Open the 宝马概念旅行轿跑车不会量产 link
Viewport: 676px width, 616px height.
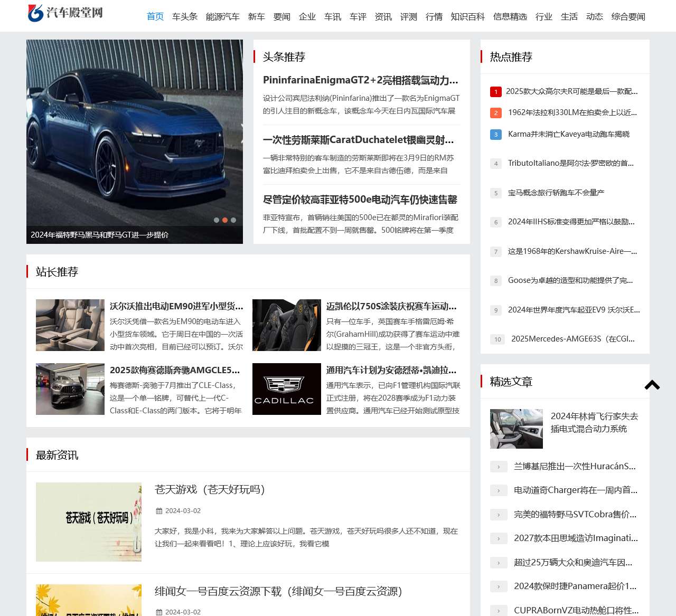pos(556,193)
